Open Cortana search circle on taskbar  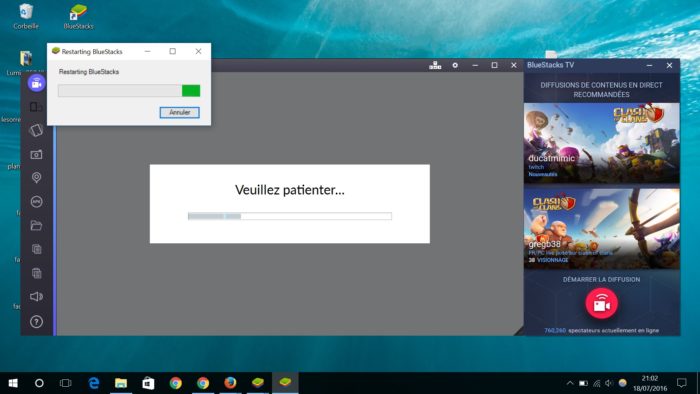(39, 383)
